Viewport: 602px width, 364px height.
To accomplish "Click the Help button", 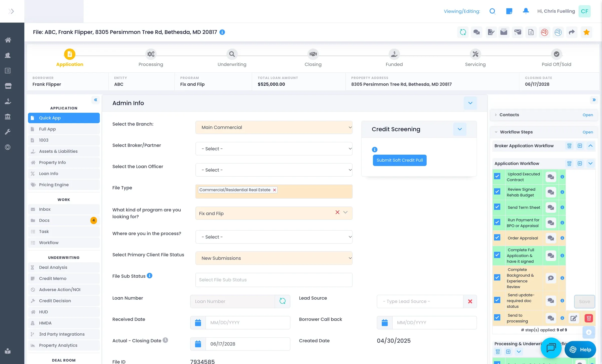I will (x=580, y=349).
